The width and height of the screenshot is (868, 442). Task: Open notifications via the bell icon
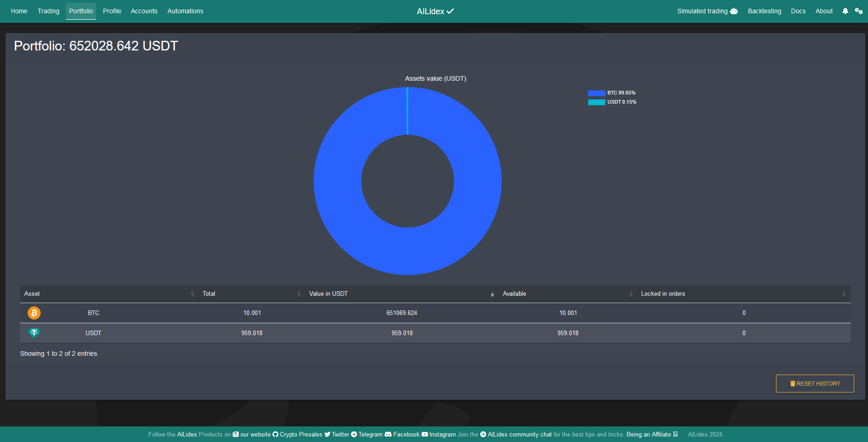click(845, 11)
